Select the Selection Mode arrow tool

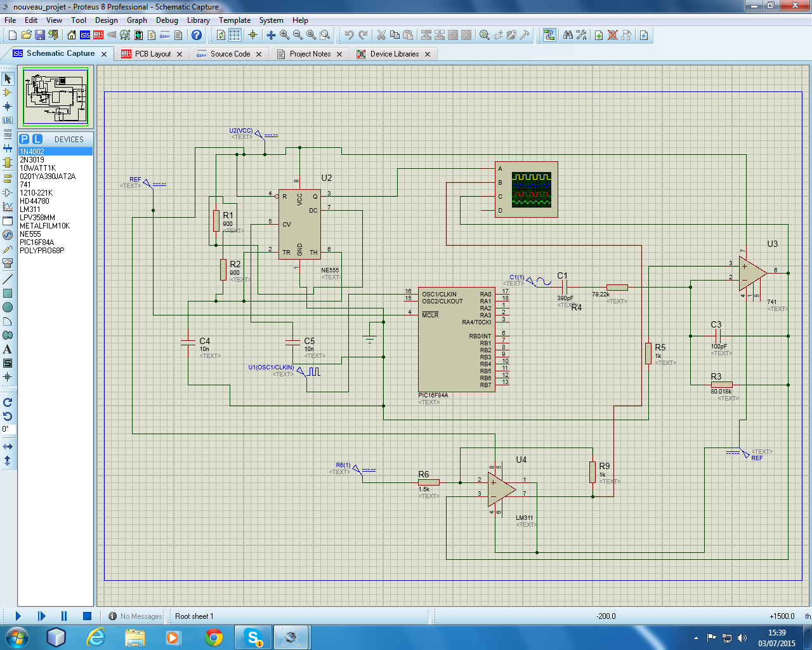pos(8,78)
